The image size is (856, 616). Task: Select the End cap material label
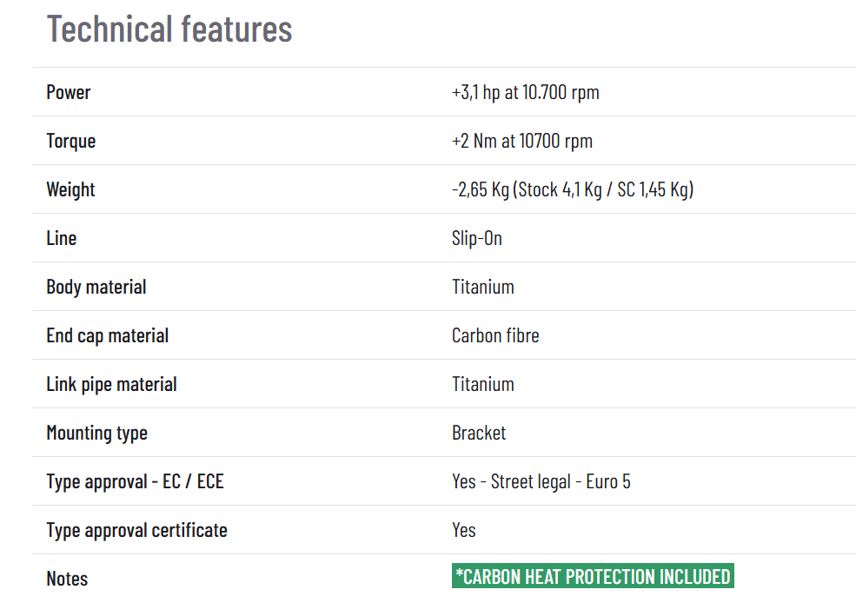pyautogui.click(x=108, y=335)
